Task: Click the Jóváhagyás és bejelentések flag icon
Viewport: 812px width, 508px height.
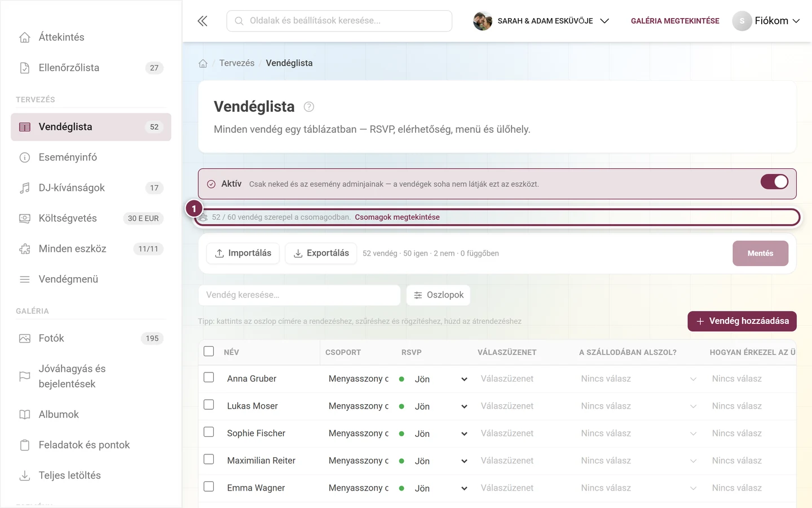Action: pyautogui.click(x=25, y=376)
